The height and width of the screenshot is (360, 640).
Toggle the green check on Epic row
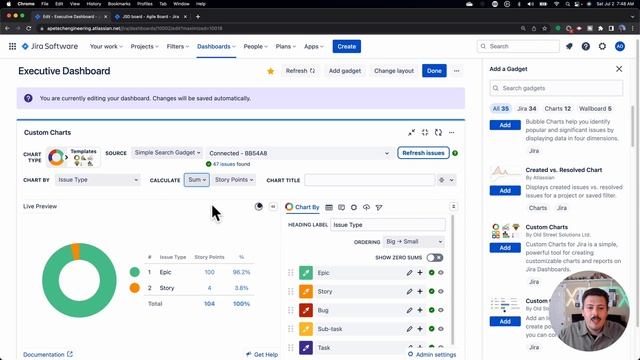[431, 273]
